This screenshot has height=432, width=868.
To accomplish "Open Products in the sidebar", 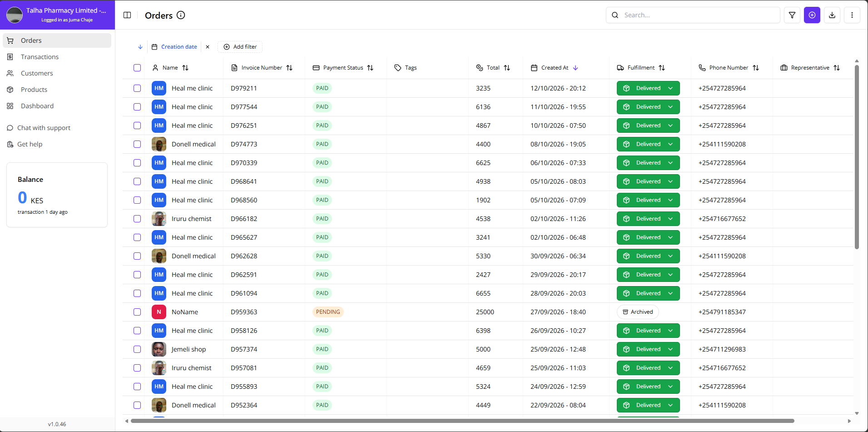I will pyautogui.click(x=57, y=90).
